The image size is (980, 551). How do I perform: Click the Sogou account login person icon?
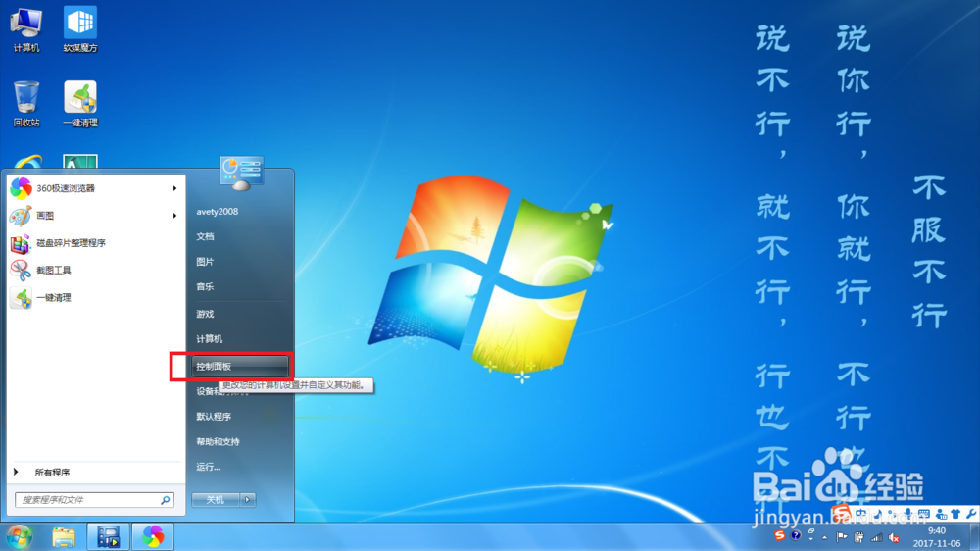point(941,514)
